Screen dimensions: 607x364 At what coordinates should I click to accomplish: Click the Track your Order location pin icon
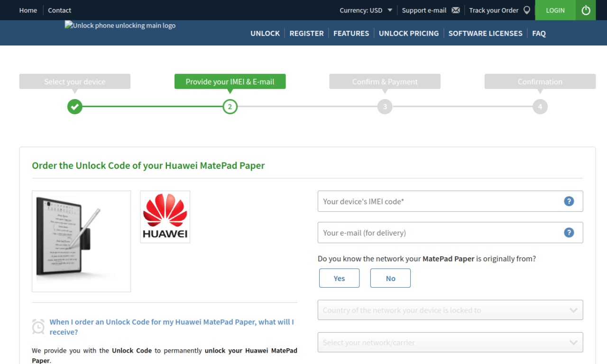(526, 10)
